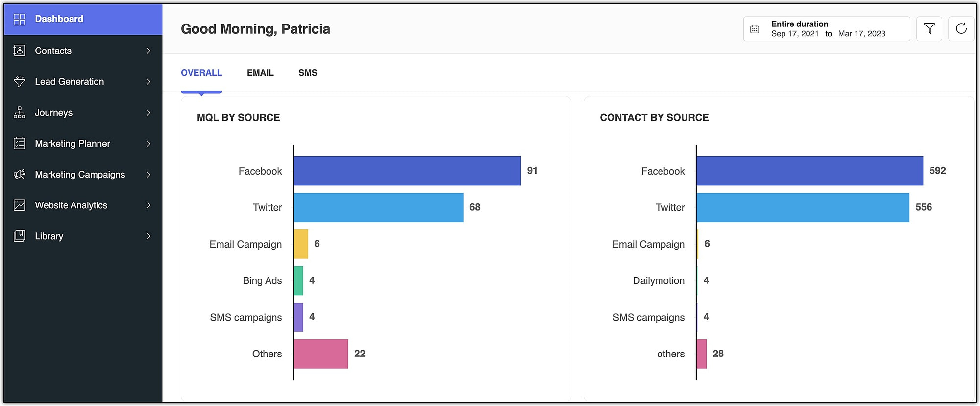The width and height of the screenshot is (980, 406).
Task: Open the Entire duration date range picker
Action: 826,29
